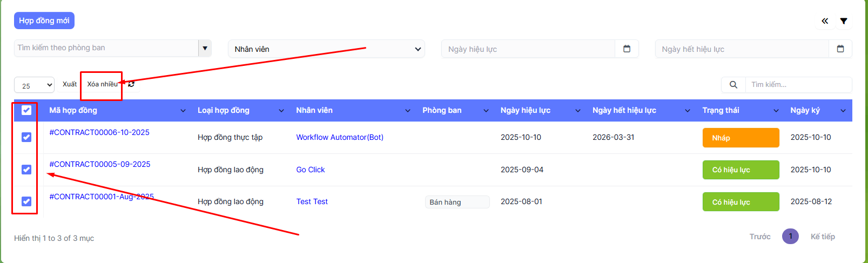Click the magnifier search icon

click(733, 85)
